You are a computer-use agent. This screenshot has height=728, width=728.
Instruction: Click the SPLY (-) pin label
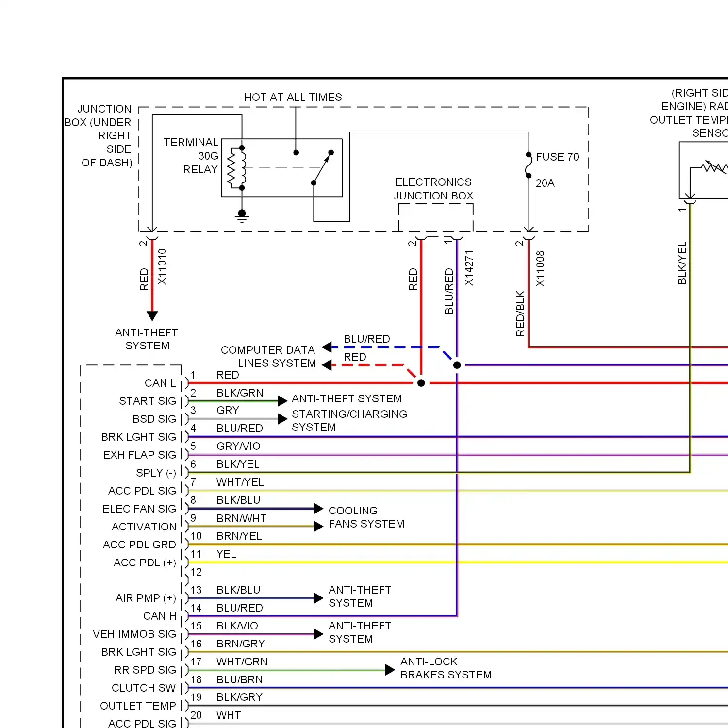pos(156,473)
